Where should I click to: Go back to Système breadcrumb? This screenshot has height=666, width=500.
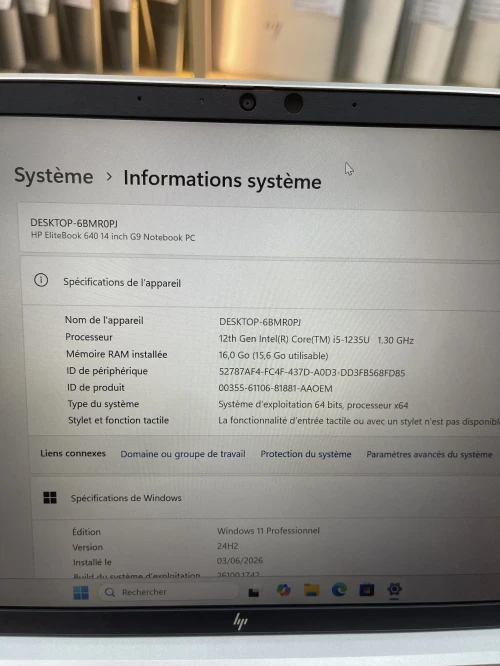pos(54,176)
